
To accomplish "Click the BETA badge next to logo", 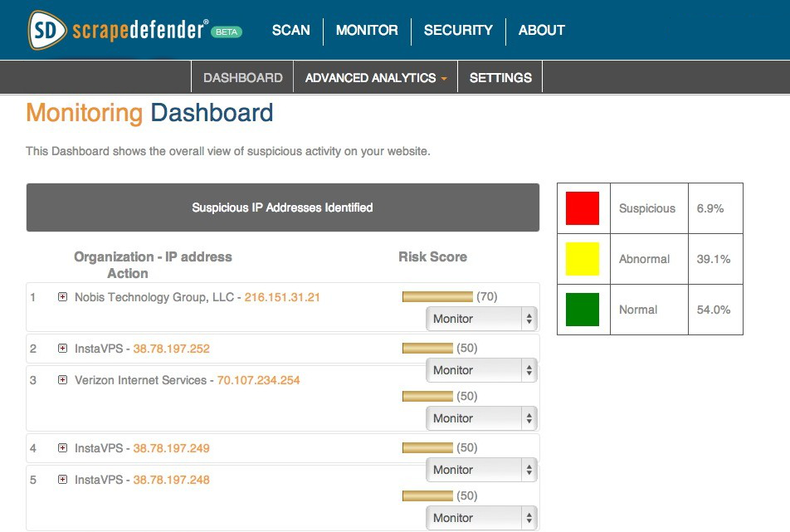I will pyautogui.click(x=227, y=32).
